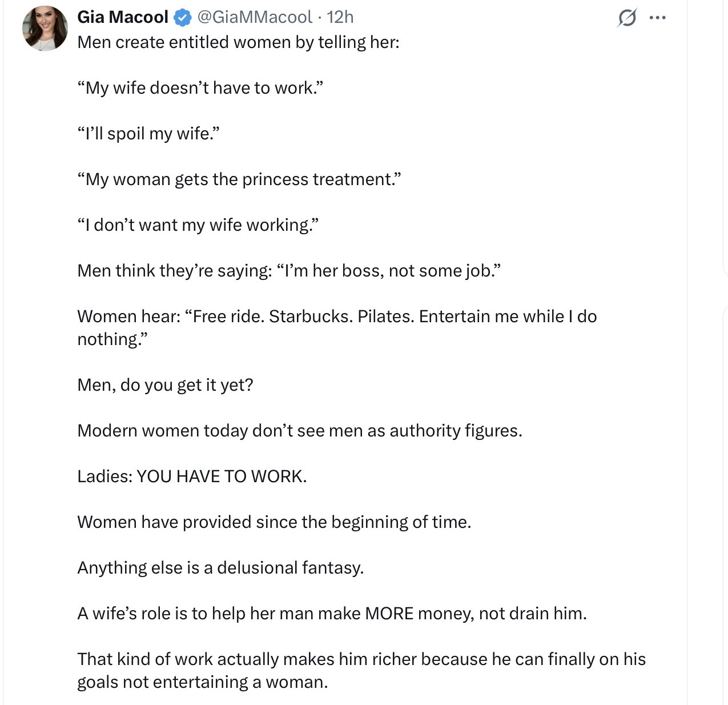This screenshot has height=705, width=728.
Task: Click "I don't want my wife working" line
Action: click(x=198, y=225)
